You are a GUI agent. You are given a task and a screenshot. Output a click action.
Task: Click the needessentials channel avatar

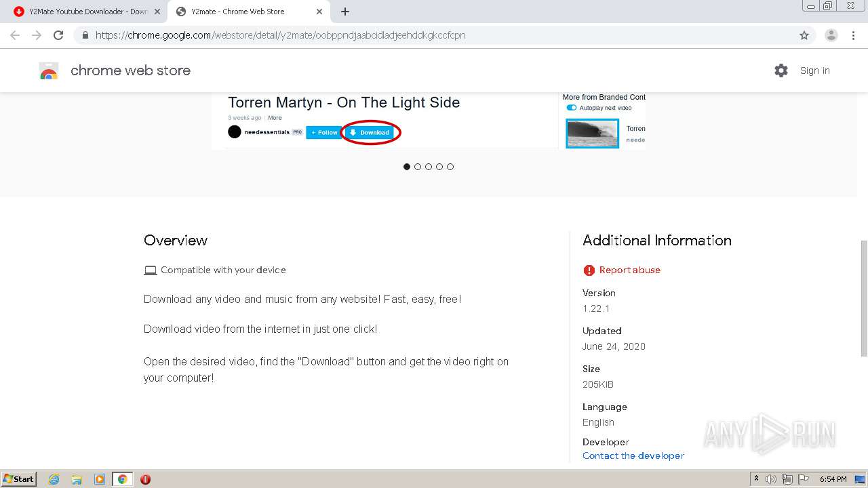coord(235,132)
